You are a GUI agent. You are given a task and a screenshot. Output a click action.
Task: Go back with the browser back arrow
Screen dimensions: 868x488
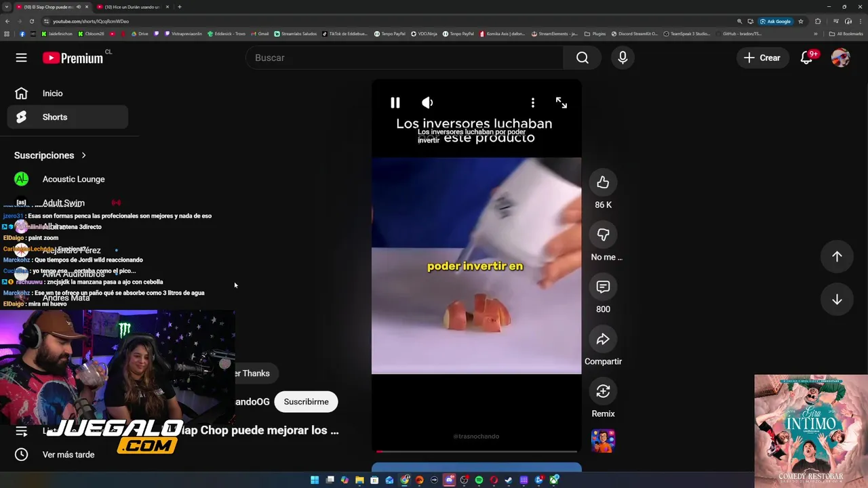(8, 21)
